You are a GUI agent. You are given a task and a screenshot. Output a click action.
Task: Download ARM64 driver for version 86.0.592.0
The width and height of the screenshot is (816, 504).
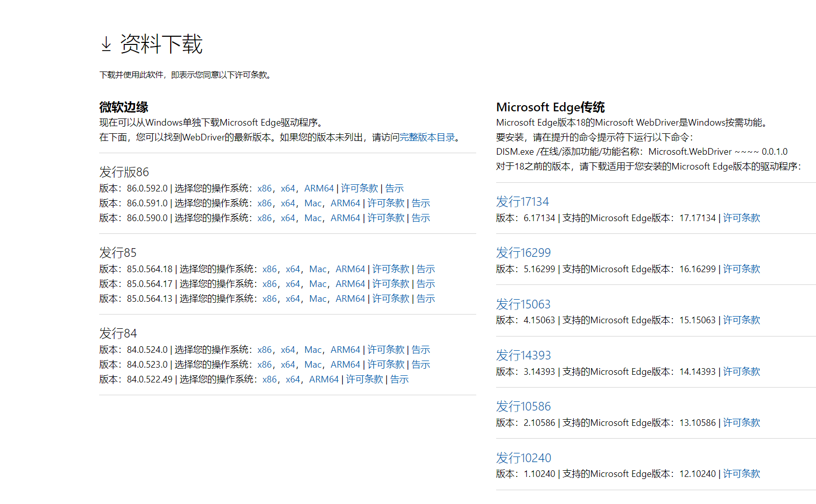point(319,188)
